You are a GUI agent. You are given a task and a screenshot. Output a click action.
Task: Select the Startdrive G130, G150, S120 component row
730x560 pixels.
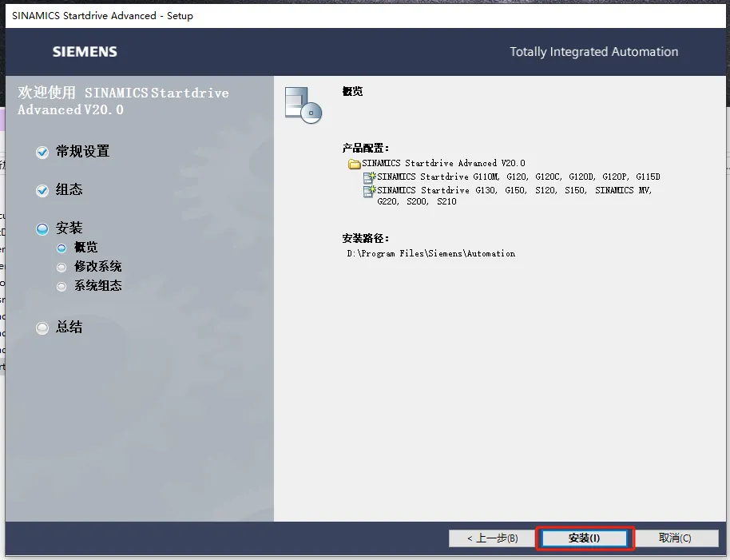pos(508,196)
